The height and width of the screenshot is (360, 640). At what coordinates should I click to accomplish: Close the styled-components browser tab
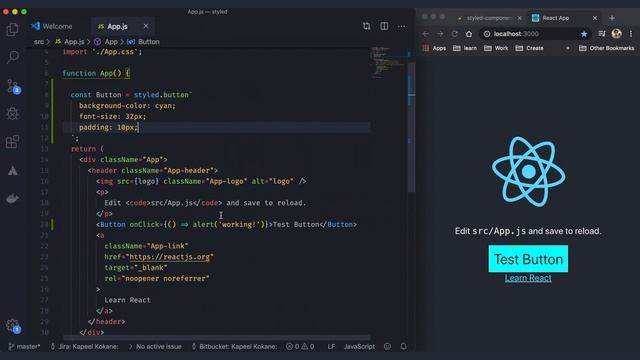pos(520,18)
